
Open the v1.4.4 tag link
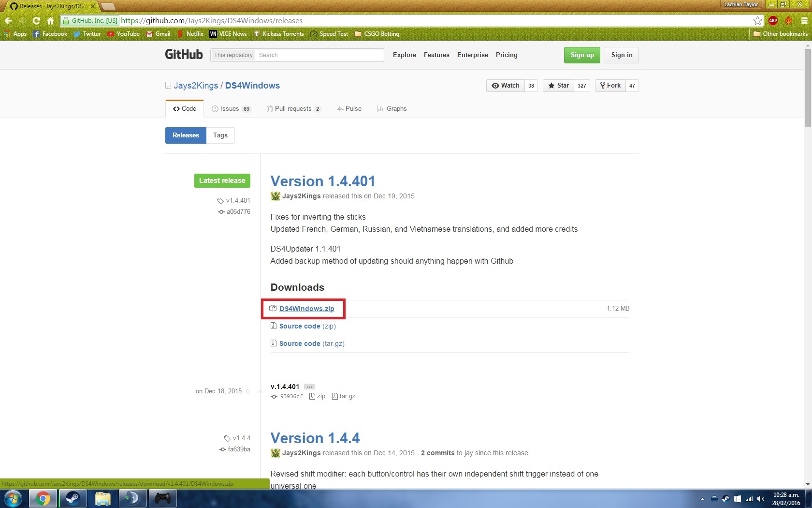pos(237,438)
